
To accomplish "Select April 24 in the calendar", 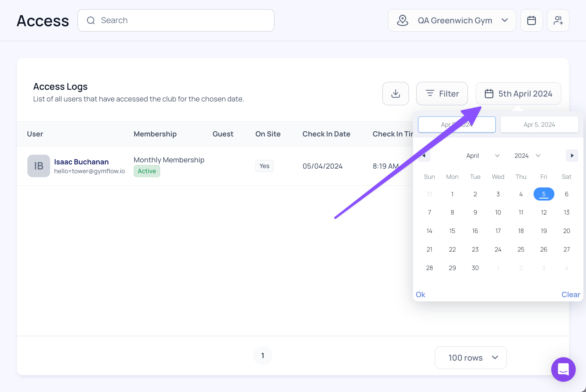I will pos(498,249).
